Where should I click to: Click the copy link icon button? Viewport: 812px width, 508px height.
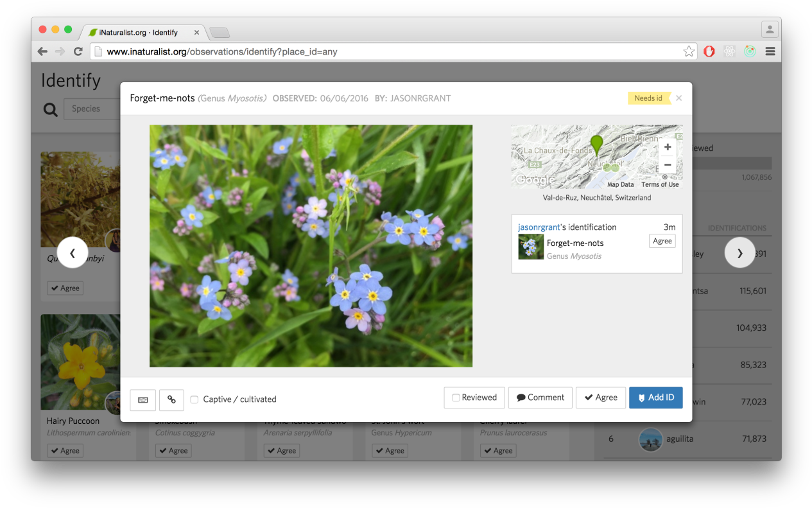pyautogui.click(x=171, y=399)
